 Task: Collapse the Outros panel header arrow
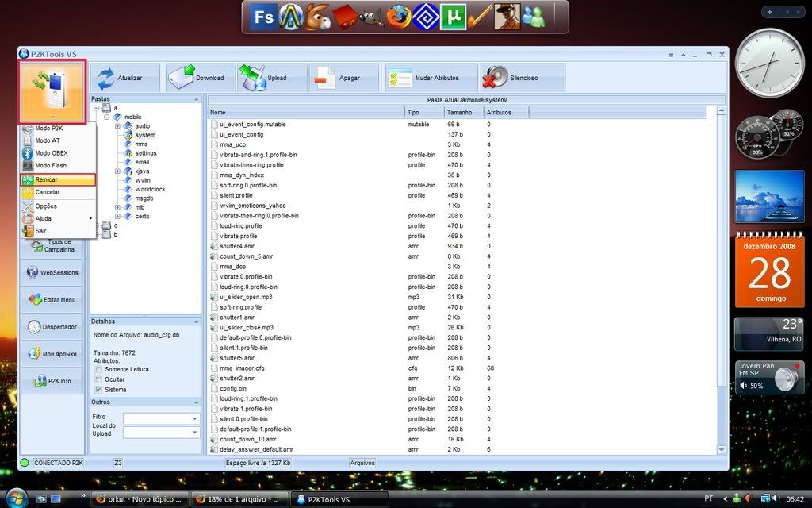197,402
